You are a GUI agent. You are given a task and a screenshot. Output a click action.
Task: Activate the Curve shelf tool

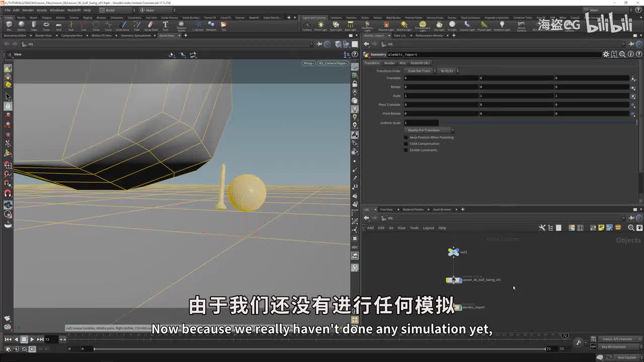(x=108, y=26)
